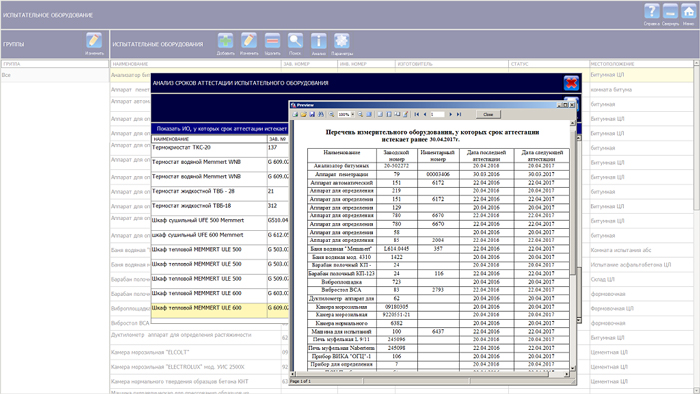Click Изменить pencil icon in Группы panel

[x=94, y=41]
